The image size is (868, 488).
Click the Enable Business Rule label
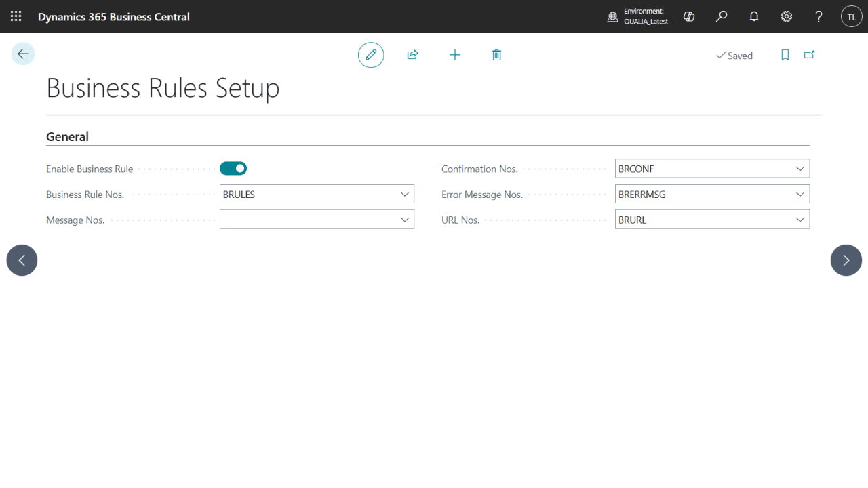tap(90, 169)
